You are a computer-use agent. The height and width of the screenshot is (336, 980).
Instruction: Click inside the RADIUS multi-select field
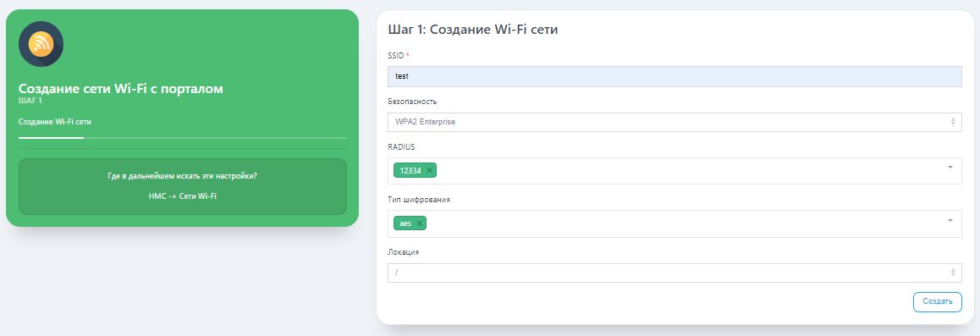point(674,170)
